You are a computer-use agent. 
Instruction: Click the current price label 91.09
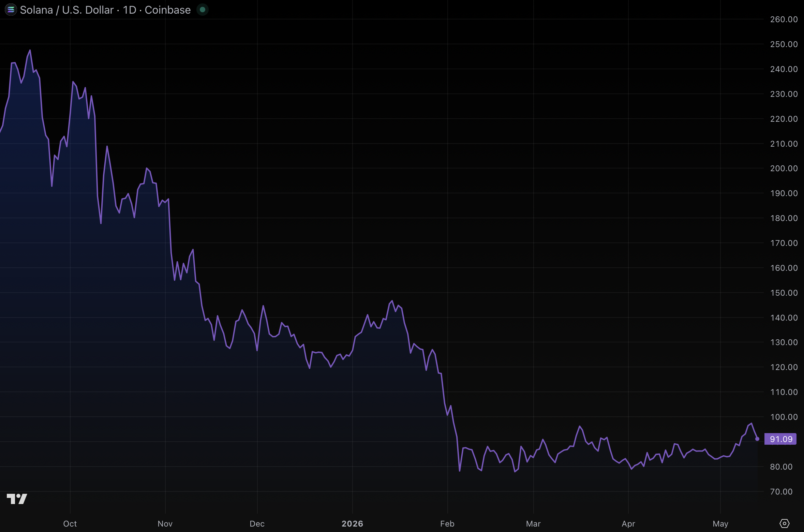pyautogui.click(x=780, y=439)
